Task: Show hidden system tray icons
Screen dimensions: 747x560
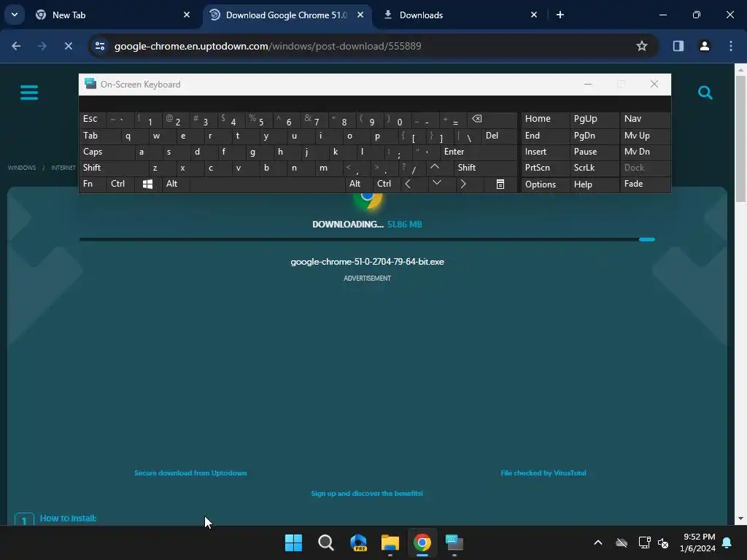Action: pyautogui.click(x=598, y=542)
